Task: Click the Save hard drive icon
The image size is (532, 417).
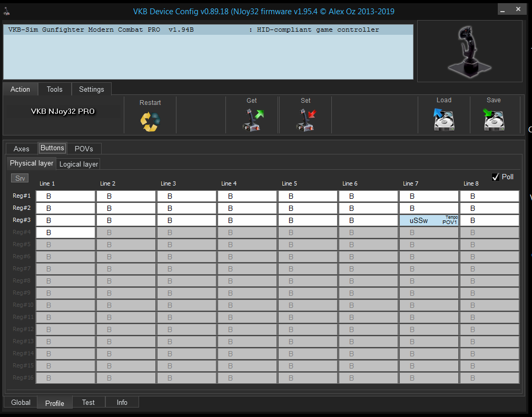Action: pyautogui.click(x=494, y=120)
